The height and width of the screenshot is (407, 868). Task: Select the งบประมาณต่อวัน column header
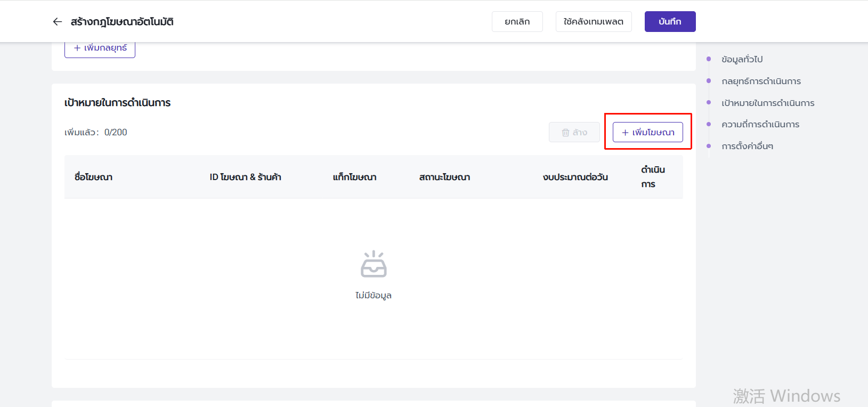click(x=575, y=177)
